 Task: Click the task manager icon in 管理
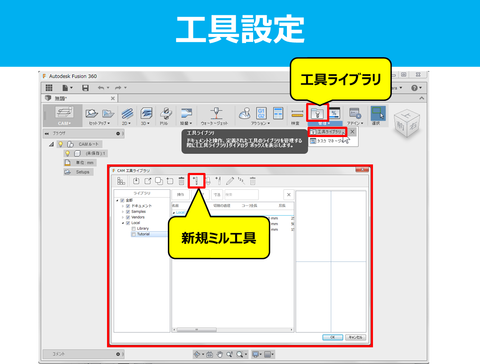(x=335, y=113)
